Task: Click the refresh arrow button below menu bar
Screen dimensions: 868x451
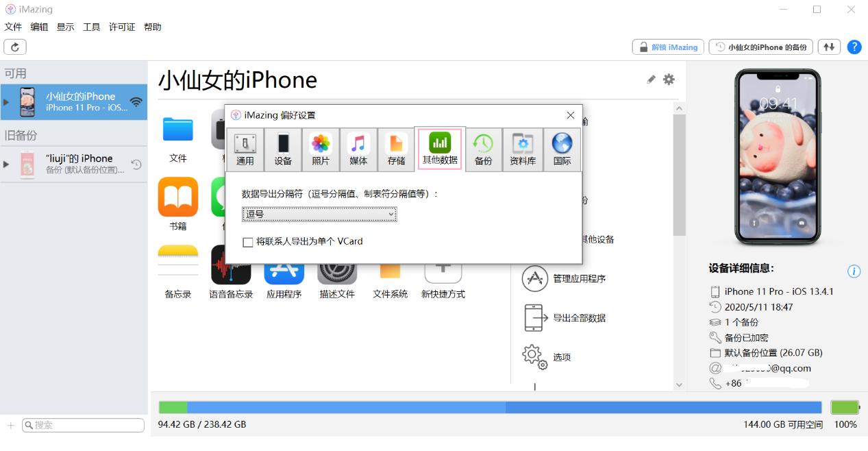Action: [x=14, y=47]
